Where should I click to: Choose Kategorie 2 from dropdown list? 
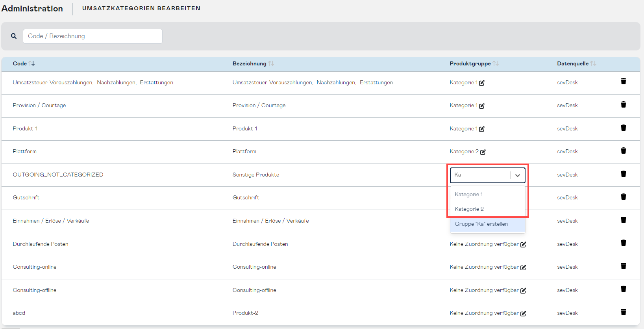(488, 209)
